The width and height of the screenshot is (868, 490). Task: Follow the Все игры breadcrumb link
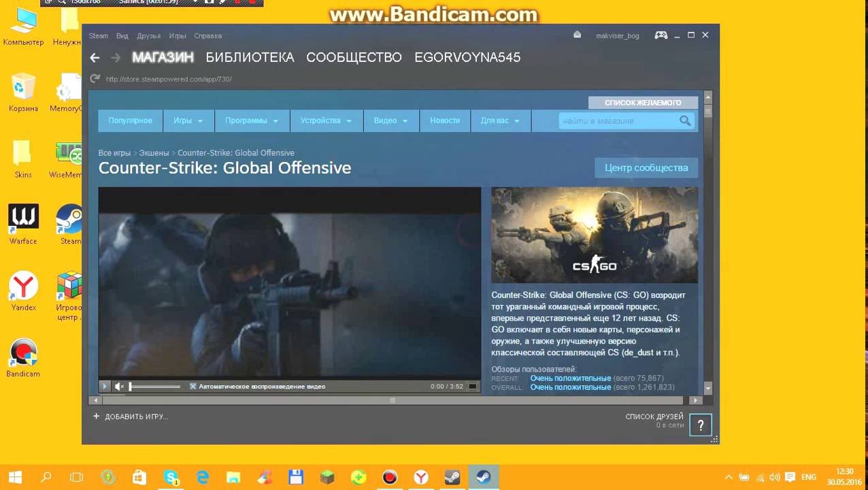pos(114,153)
